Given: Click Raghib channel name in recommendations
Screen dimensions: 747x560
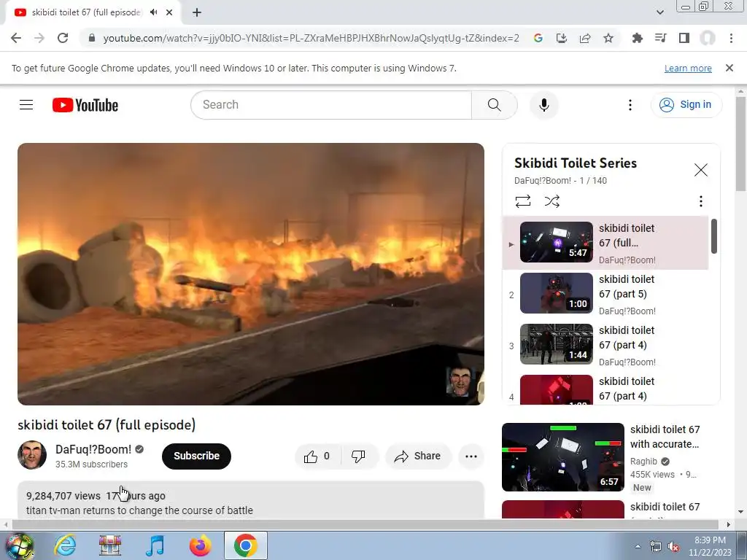Looking at the screenshot, I should pyautogui.click(x=643, y=461).
